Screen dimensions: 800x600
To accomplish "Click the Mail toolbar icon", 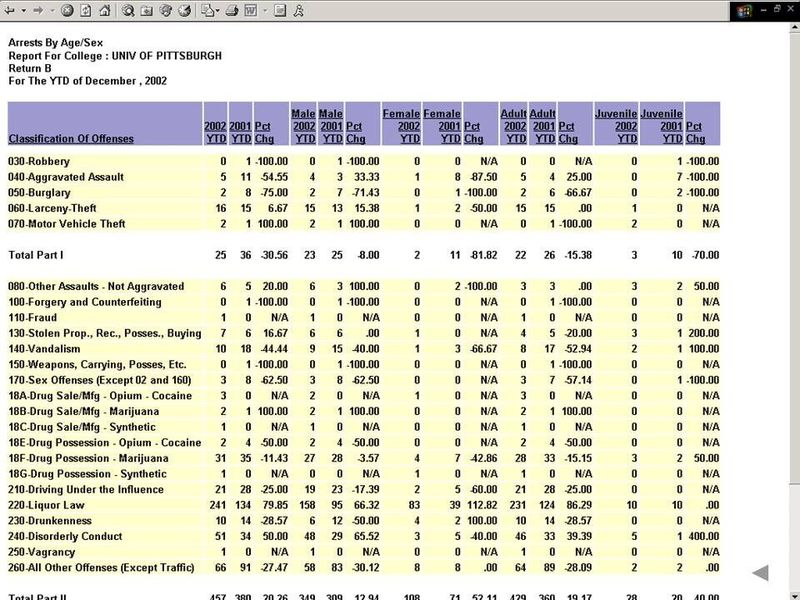I will pyautogui.click(x=207, y=10).
